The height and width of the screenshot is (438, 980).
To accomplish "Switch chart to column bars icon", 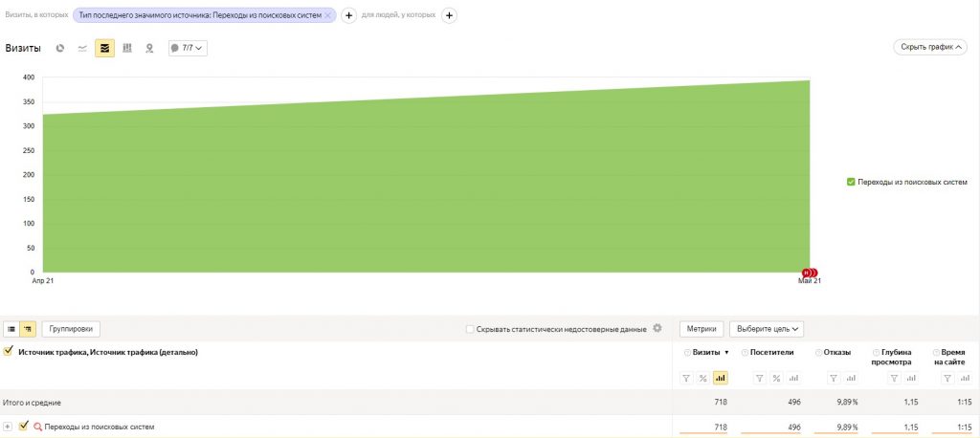I will 127,47.
